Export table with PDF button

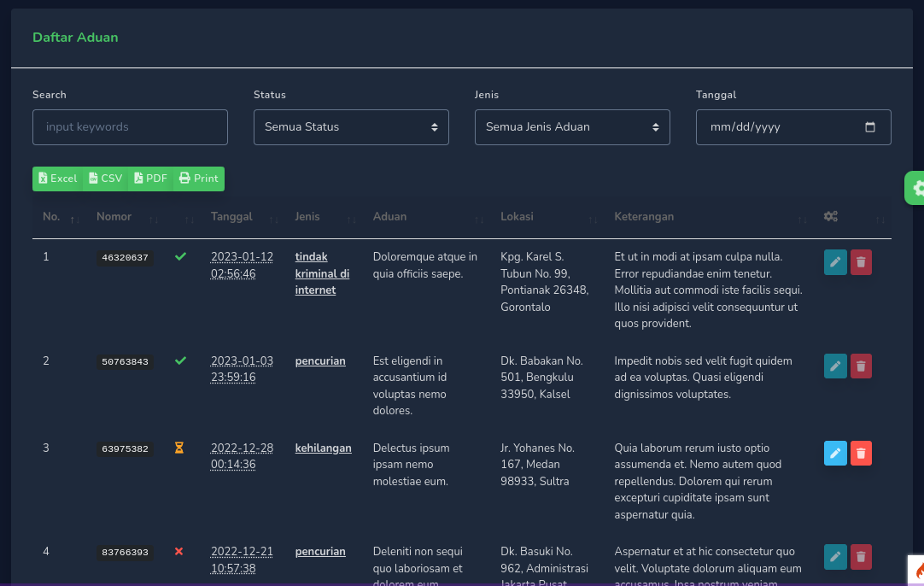pyautogui.click(x=151, y=179)
